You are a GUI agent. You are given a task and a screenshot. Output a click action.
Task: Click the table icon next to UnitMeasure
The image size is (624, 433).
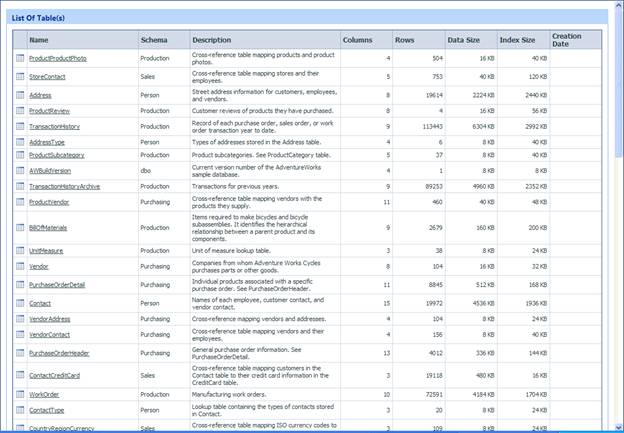click(20, 250)
